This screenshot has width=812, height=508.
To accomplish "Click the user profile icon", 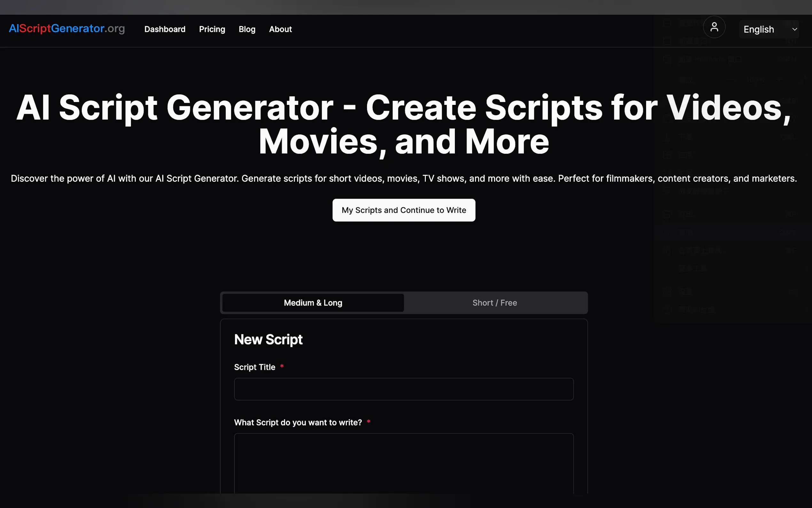I will [714, 27].
